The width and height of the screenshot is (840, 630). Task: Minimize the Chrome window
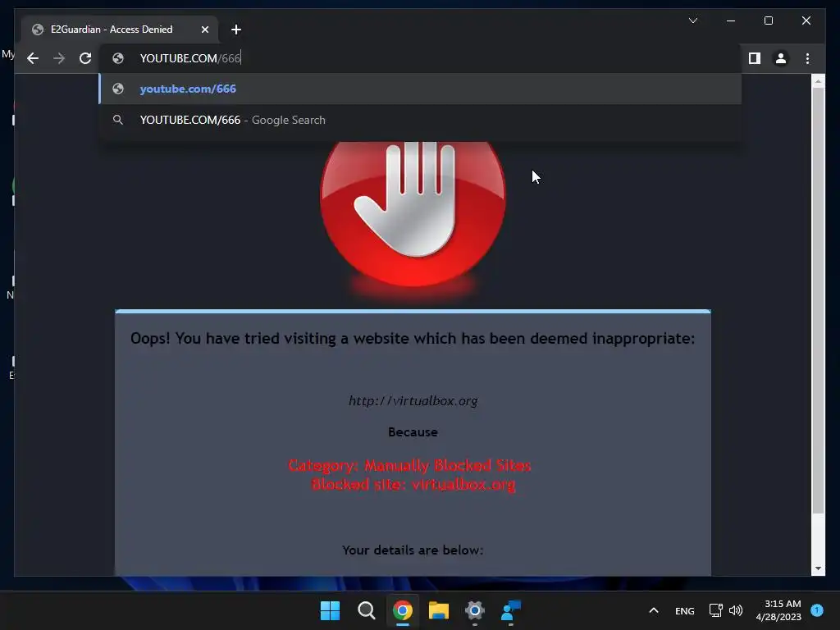(731, 21)
